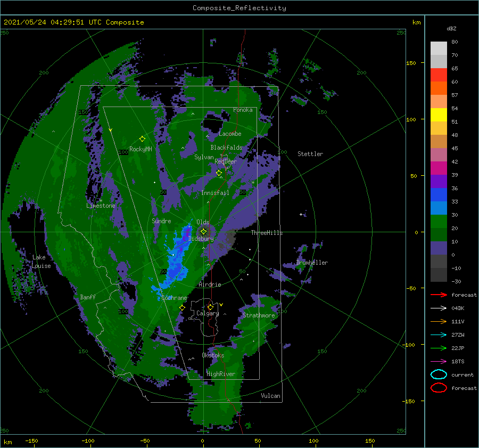Click the yellow diamond marker above RockyMH
479x448 pixels.
click(x=142, y=139)
